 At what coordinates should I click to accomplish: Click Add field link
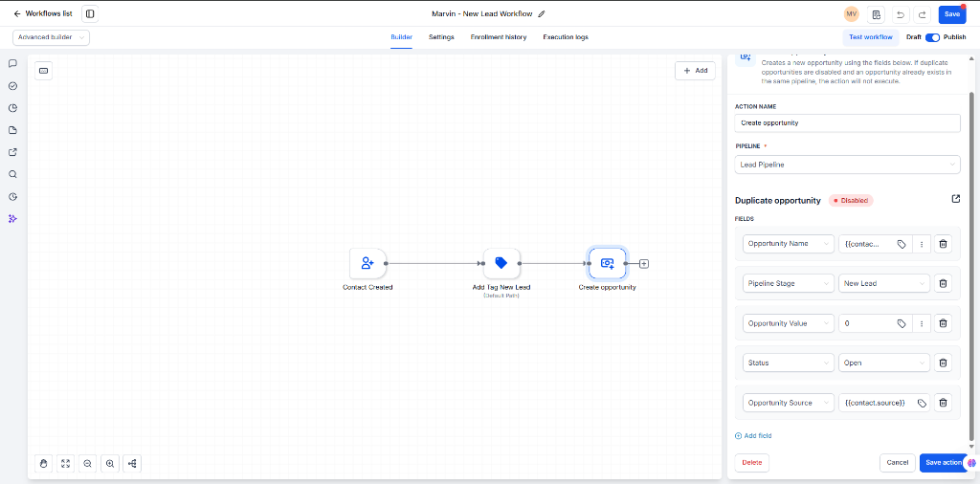(x=753, y=436)
